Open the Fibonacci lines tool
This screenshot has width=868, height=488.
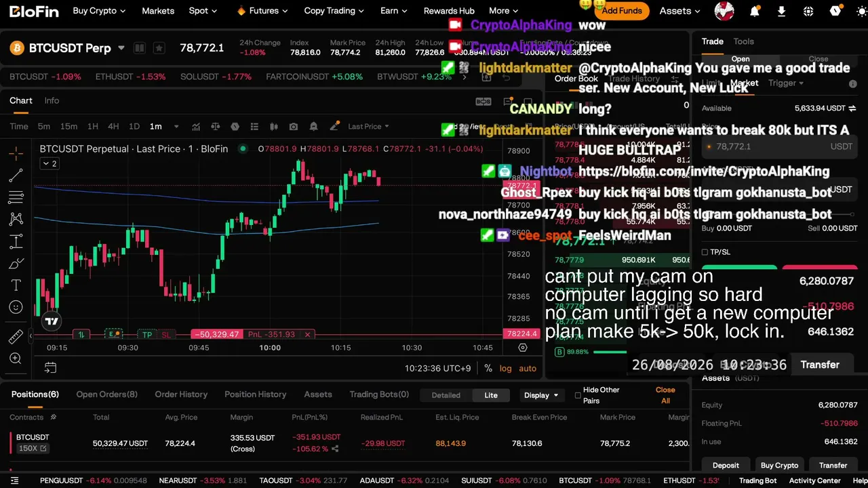(16, 197)
